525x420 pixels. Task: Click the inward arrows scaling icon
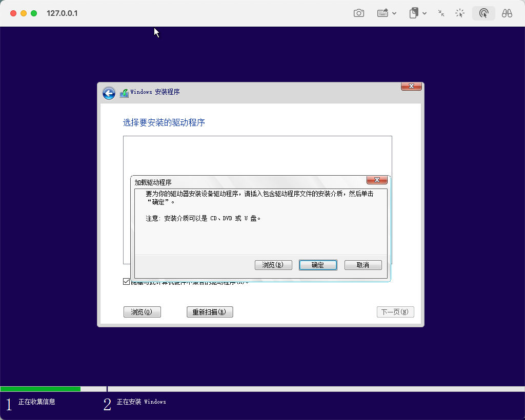point(441,13)
